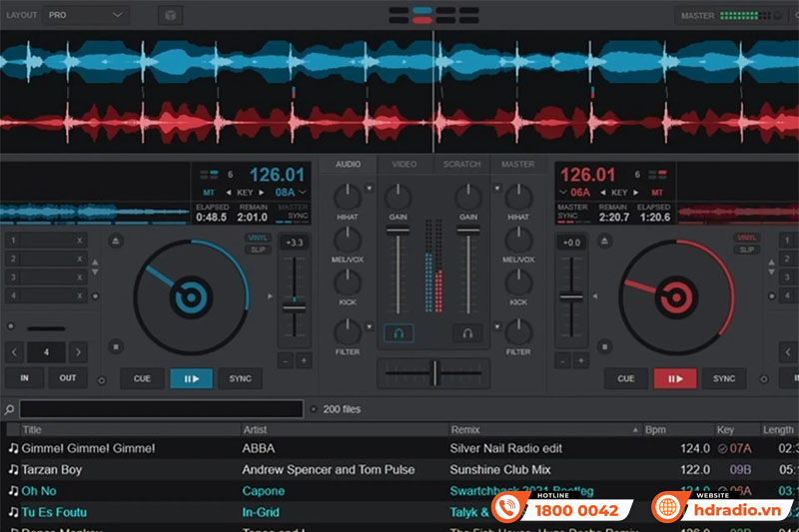Toggle right deck VINYL mode

(746, 238)
